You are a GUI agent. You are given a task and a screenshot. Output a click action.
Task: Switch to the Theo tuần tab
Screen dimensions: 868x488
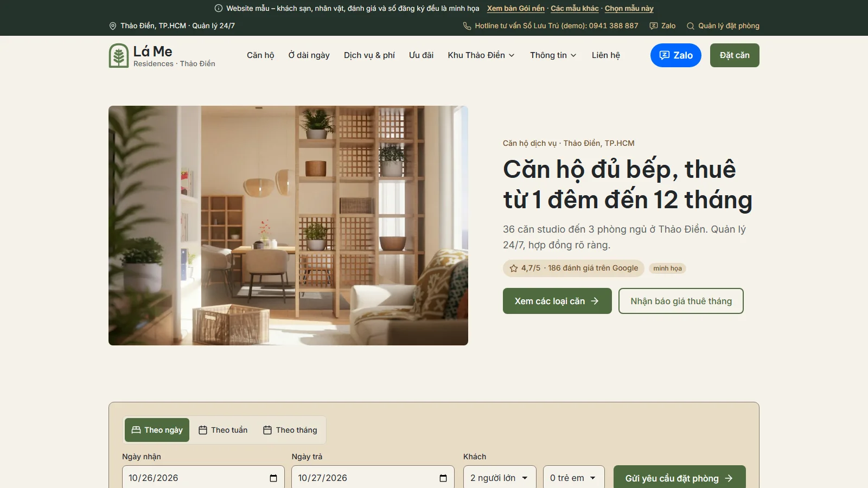[x=223, y=430]
